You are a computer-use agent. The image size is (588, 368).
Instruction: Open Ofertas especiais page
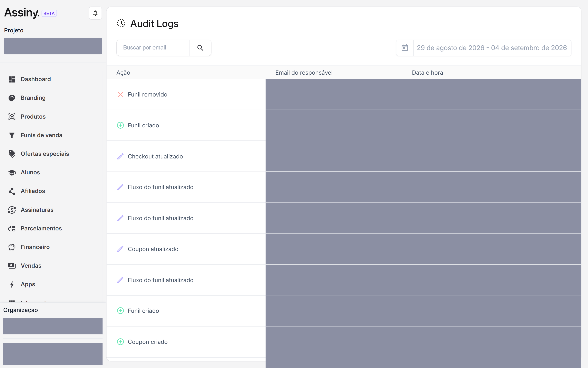[45, 154]
